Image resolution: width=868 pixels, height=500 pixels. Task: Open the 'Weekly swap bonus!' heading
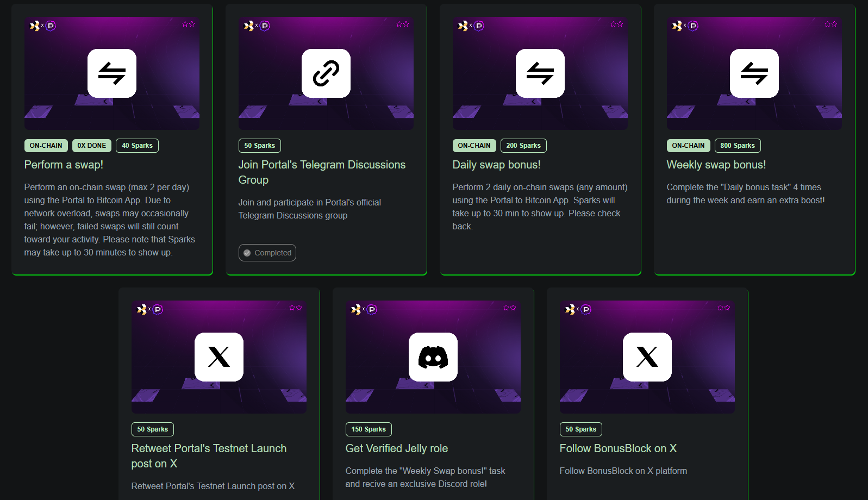pyautogui.click(x=716, y=165)
